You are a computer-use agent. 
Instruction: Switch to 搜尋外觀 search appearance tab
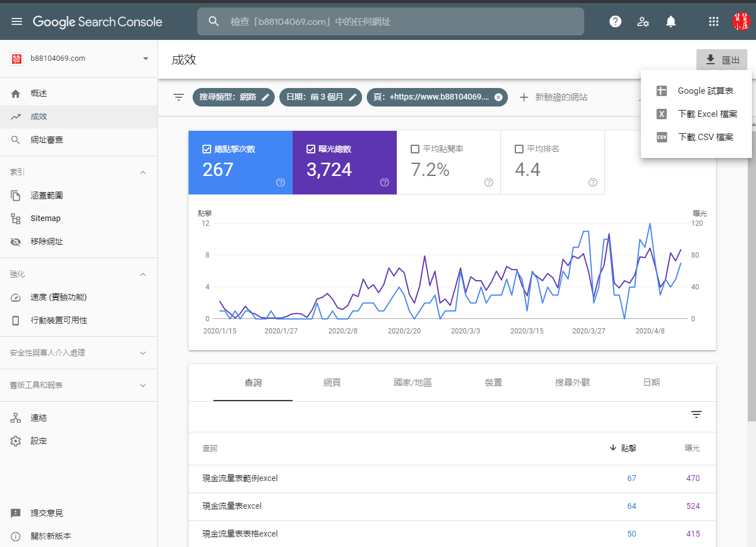[573, 383]
